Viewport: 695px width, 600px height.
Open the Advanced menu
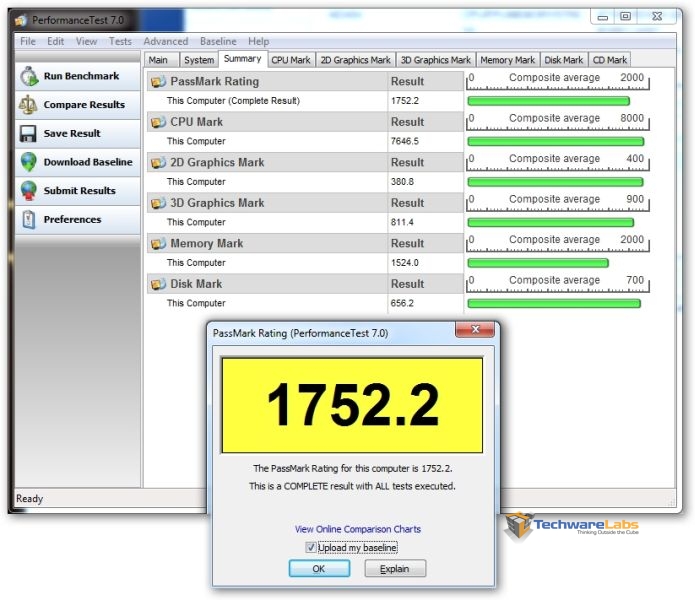coord(166,41)
